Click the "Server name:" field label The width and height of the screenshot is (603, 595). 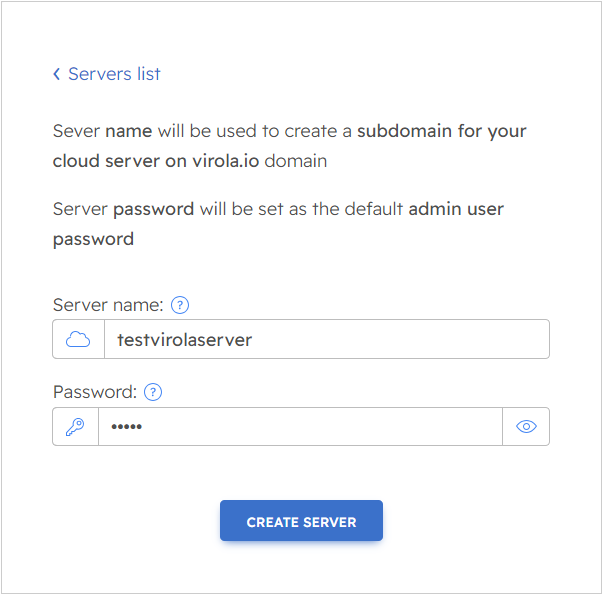coord(109,305)
